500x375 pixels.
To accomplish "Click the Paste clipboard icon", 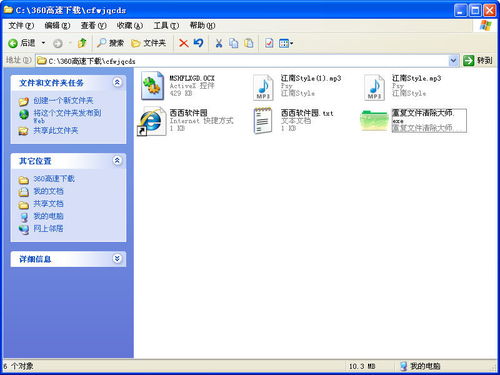I will 249,43.
